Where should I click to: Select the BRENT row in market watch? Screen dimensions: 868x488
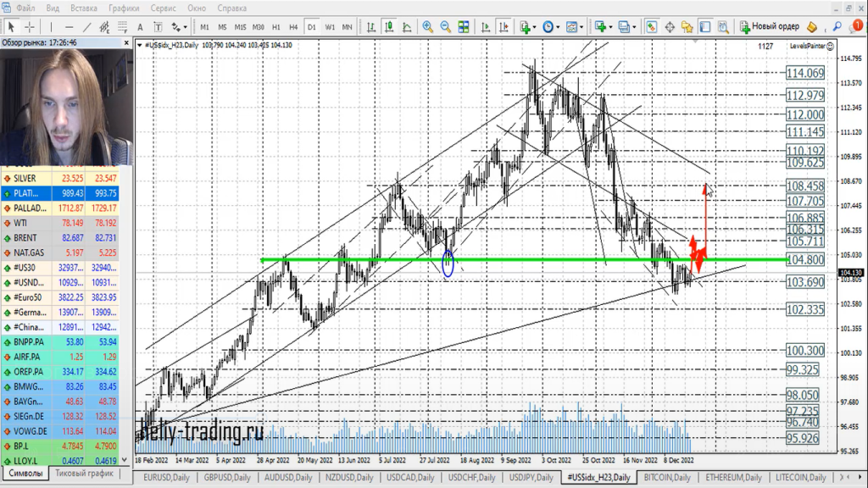tap(25, 238)
